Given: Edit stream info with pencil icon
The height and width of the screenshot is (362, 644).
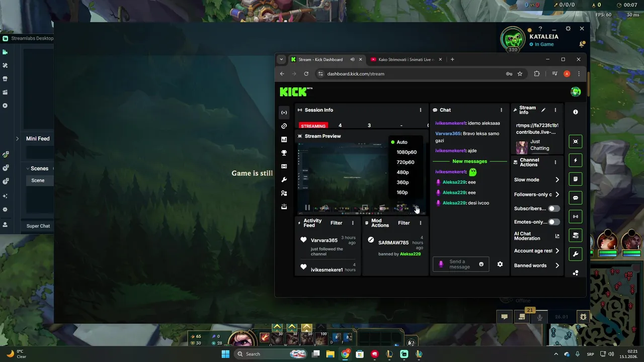Looking at the screenshot, I should (543, 110).
